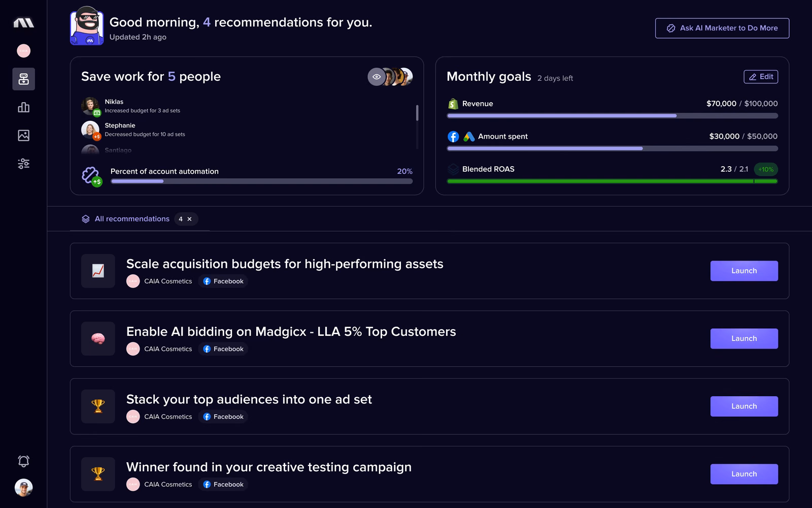The height and width of the screenshot is (508, 812).
Task: Click the brain icon of Enable AI bidding
Action: 98,338
